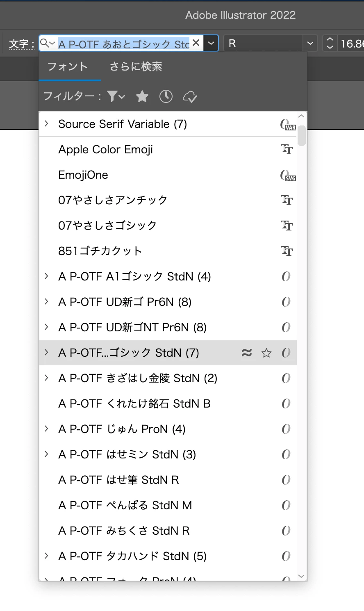Expand A P-OTF タカハンド StdN (5) family
Image resolution: width=364 pixels, height=611 pixels.
point(46,556)
